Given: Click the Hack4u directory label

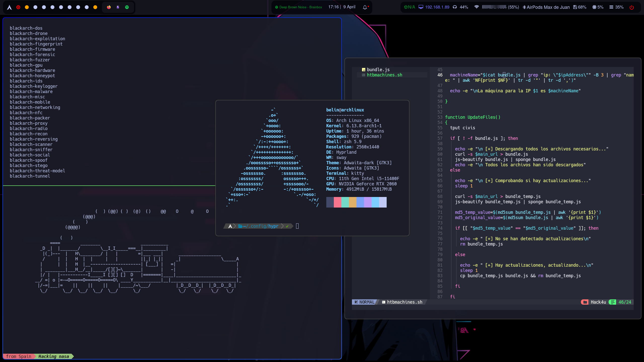Looking at the screenshot, I should [x=598, y=302].
